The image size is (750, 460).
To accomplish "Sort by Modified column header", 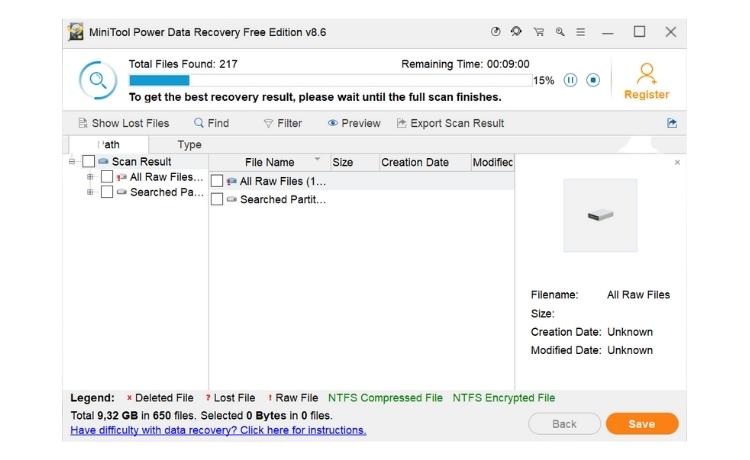I will tap(493, 163).
